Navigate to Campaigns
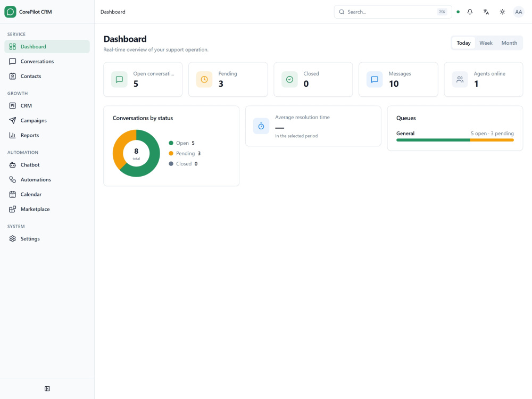Screen dimensions: 532x399 [47, 120]
